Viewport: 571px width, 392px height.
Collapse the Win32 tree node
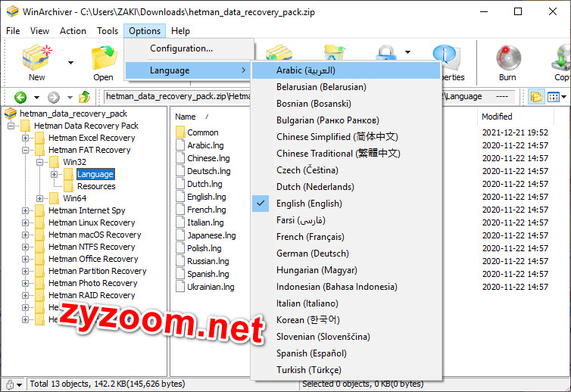coord(39,162)
